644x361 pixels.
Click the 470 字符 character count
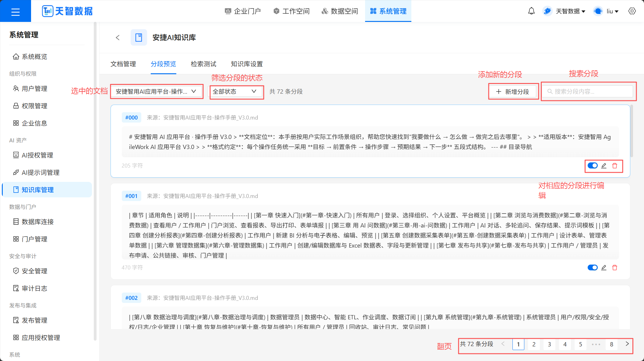(x=132, y=268)
